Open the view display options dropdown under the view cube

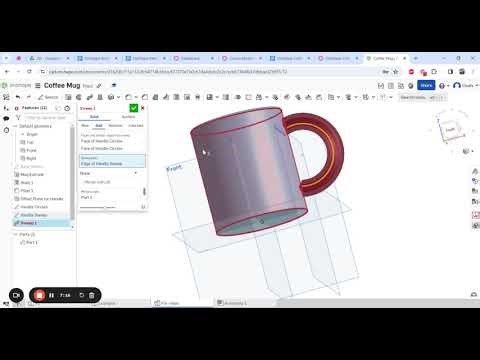pos(468,151)
